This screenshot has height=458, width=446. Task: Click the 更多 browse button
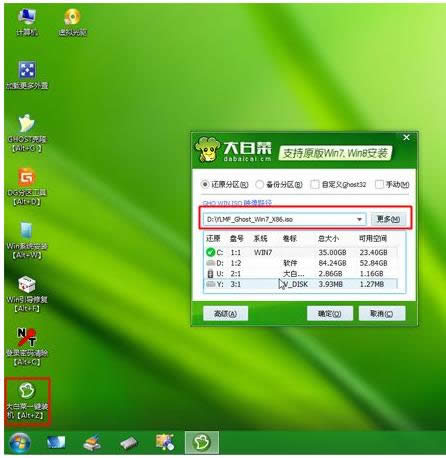coord(388,219)
